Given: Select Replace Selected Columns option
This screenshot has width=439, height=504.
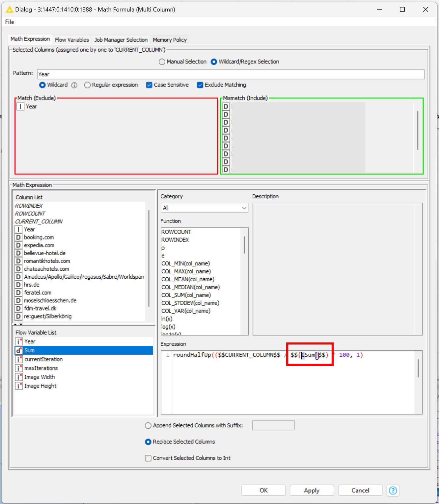Looking at the screenshot, I should tap(148, 442).
